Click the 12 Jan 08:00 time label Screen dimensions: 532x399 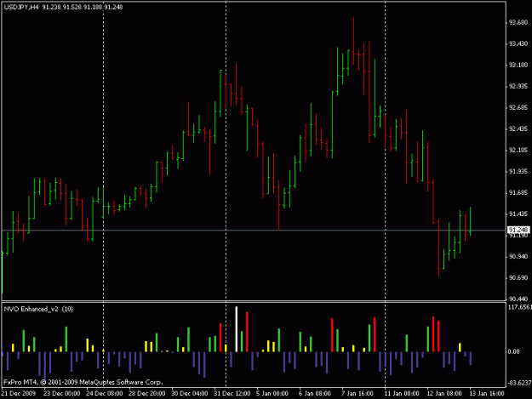tap(444, 394)
